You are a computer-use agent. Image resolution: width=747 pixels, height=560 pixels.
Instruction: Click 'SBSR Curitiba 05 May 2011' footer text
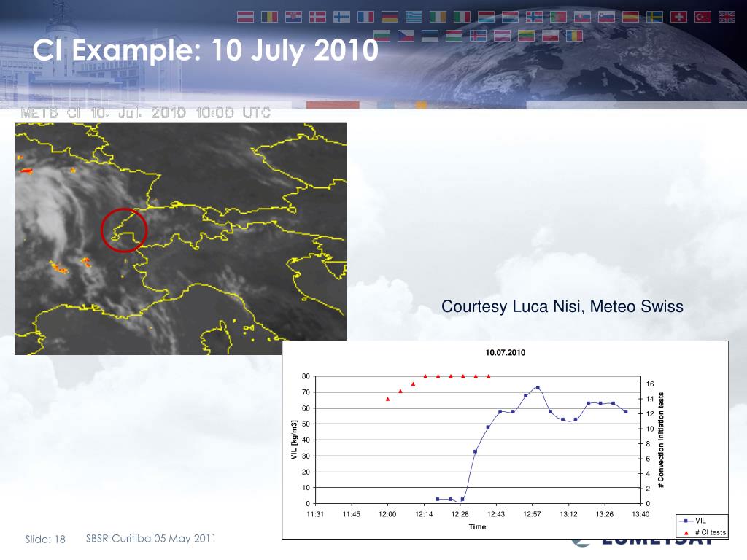(150, 539)
